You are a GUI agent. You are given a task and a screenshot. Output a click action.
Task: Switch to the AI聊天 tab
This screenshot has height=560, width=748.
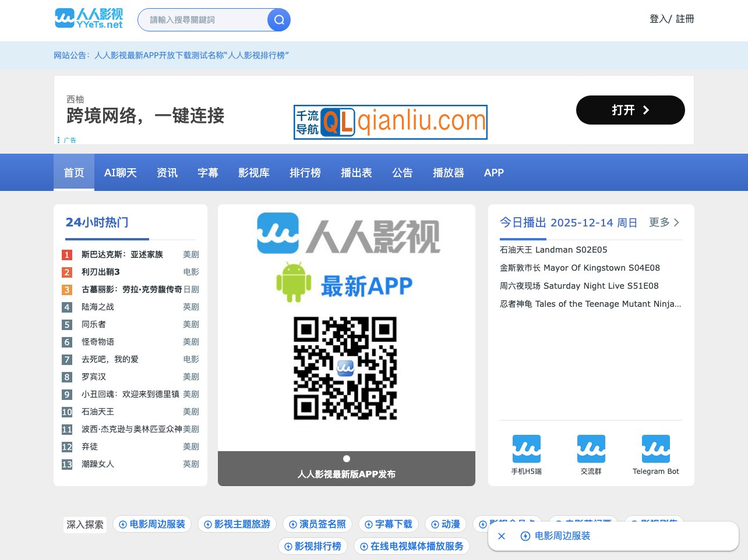coord(120,172)
